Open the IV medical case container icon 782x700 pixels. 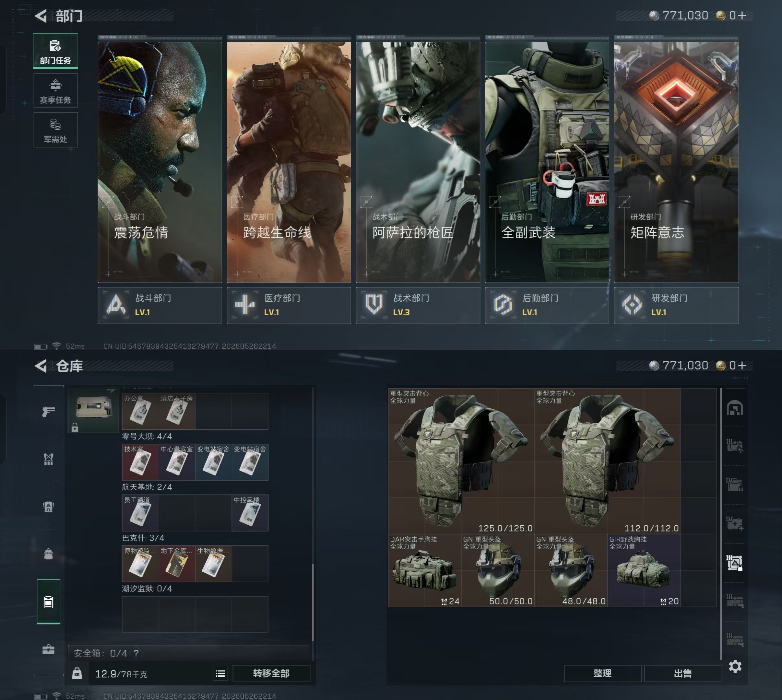point(735,523)
